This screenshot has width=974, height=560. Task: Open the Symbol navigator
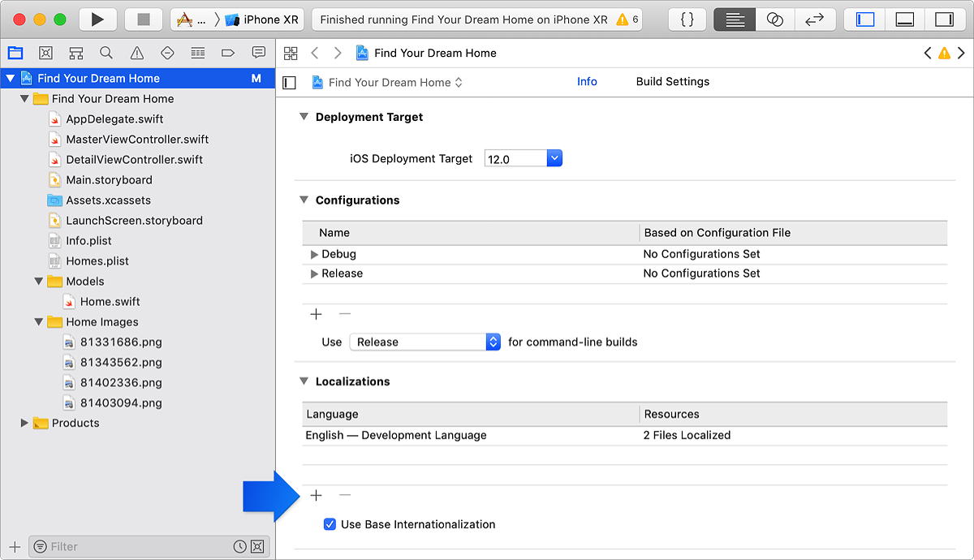click(76, 53)
